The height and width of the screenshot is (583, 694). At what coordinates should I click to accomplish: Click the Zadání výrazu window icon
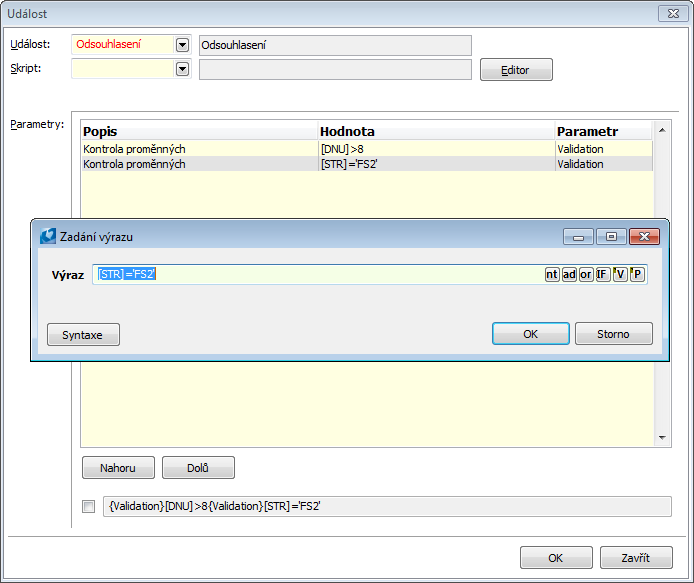click(x=48, y=236)
